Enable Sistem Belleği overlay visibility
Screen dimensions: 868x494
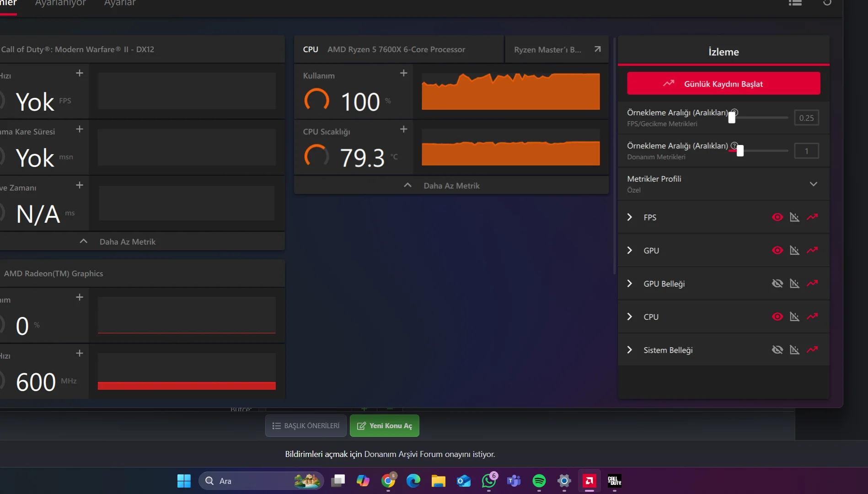777,350
